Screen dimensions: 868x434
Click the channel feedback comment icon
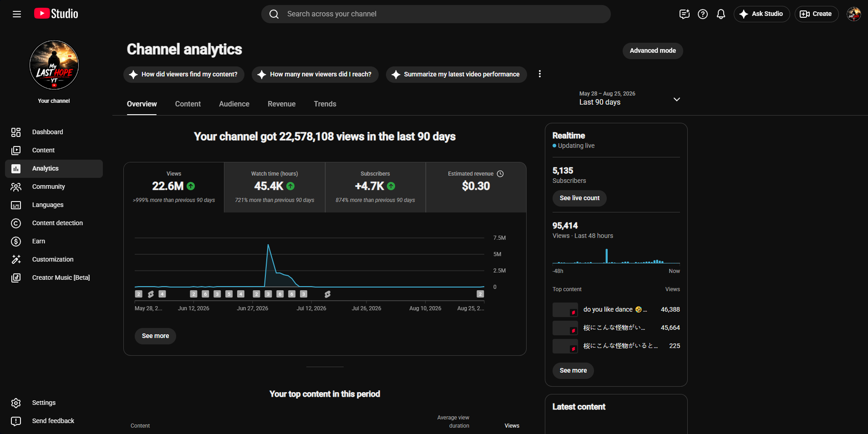coord(685,14)
